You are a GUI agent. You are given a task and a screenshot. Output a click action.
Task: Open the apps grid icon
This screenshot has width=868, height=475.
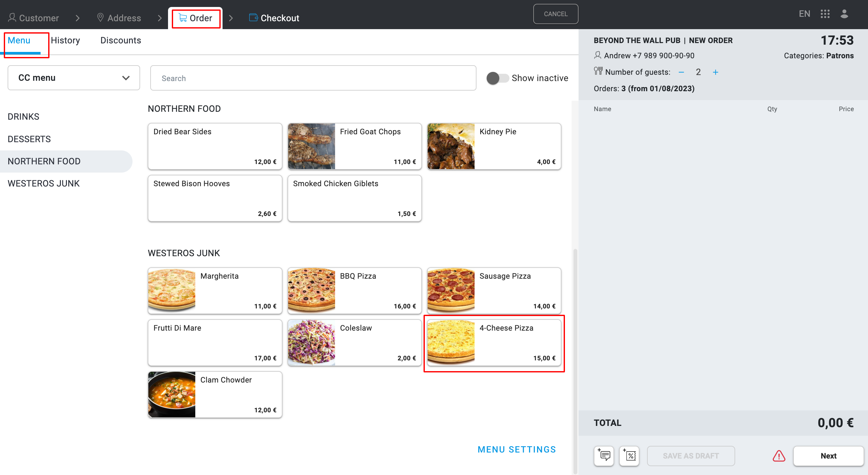tap(825, 14)
